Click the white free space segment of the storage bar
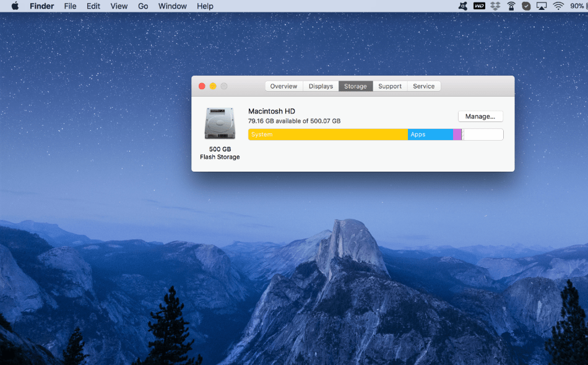Screen dimensions: 588x365 coord(483,134)
